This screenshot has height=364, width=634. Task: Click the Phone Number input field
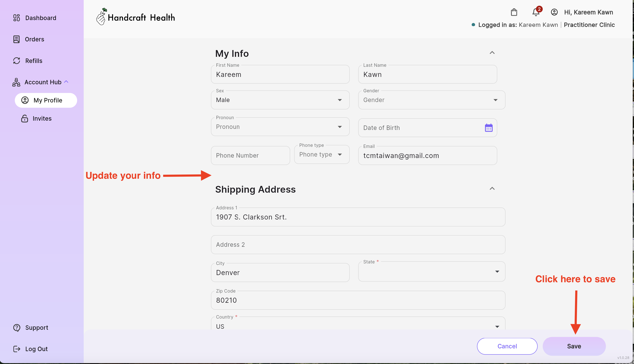250,155
